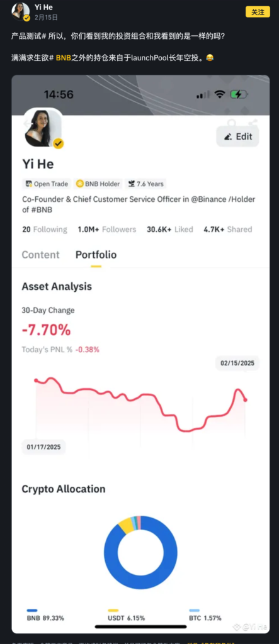Click the BNB Holder badge
279x644 pixels.
[x=98, y=184]
